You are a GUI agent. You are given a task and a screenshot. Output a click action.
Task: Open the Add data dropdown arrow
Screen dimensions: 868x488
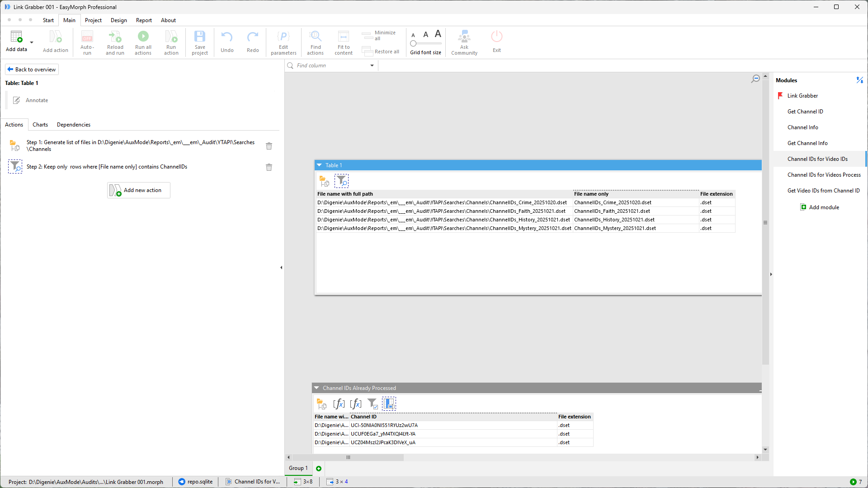pos(32,42)
